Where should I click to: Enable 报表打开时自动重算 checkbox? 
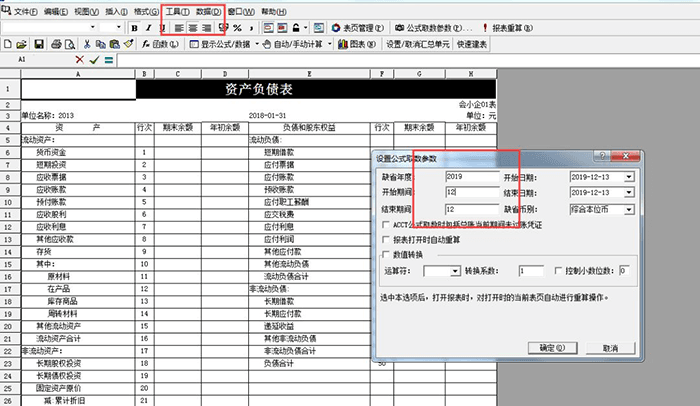(x=386, y=240)
